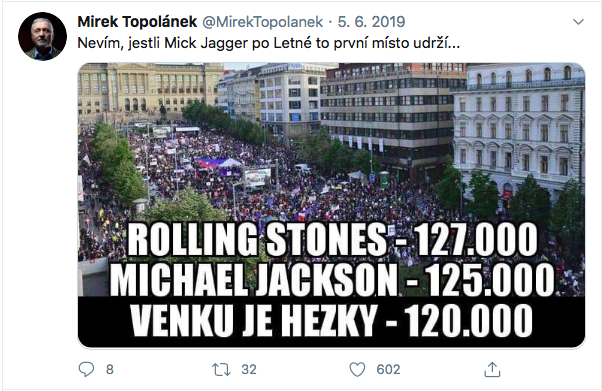Viewport: 602px width, 391px height.
Task: Click the tweet text about Mick Jagger
Action: coord(269,43)
